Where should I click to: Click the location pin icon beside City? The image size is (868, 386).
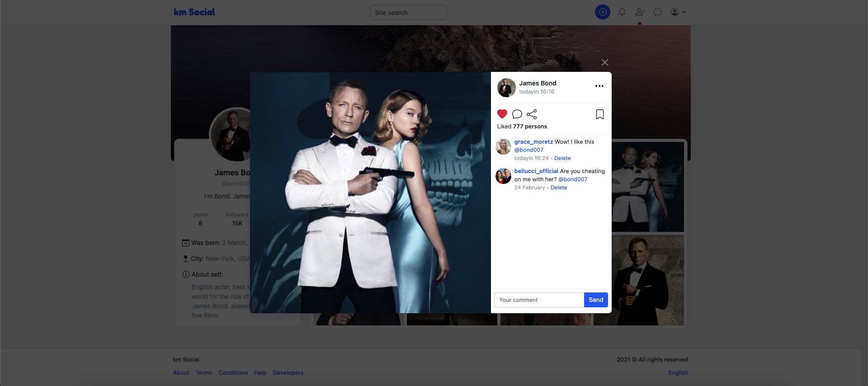coord(185,259)
